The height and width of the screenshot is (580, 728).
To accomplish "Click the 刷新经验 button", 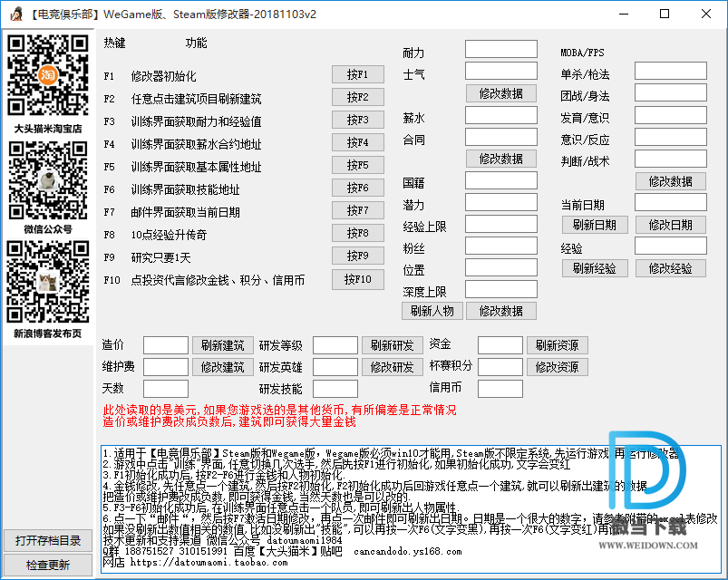I will click(x=595, y=268).
